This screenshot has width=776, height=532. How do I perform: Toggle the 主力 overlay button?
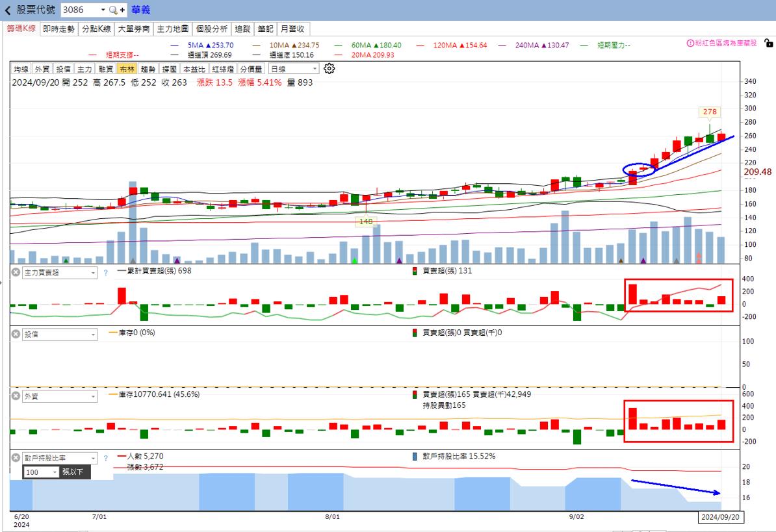[x=84, y=69]
